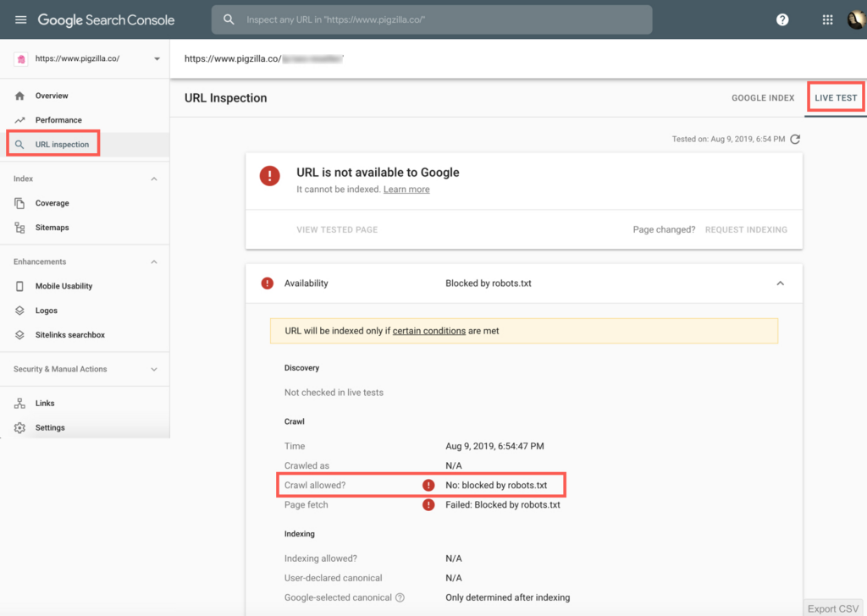Select the Live Test tab
Screen dimensions: 867x616
click(x=836, y=98)
